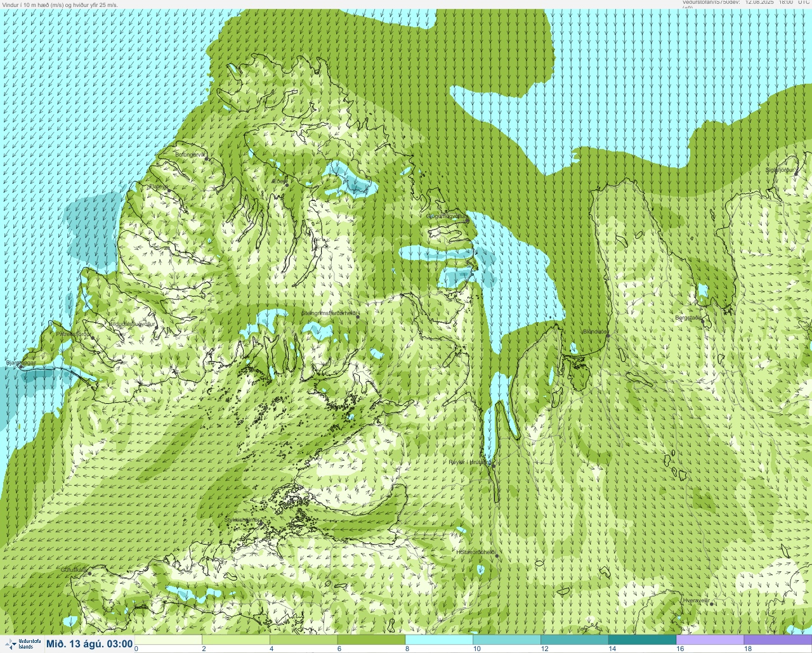Image resolution: width=812 pixels, height=653 pixels.
Task: Click the Veðurstofa Íslands logo
Action: 22,644
